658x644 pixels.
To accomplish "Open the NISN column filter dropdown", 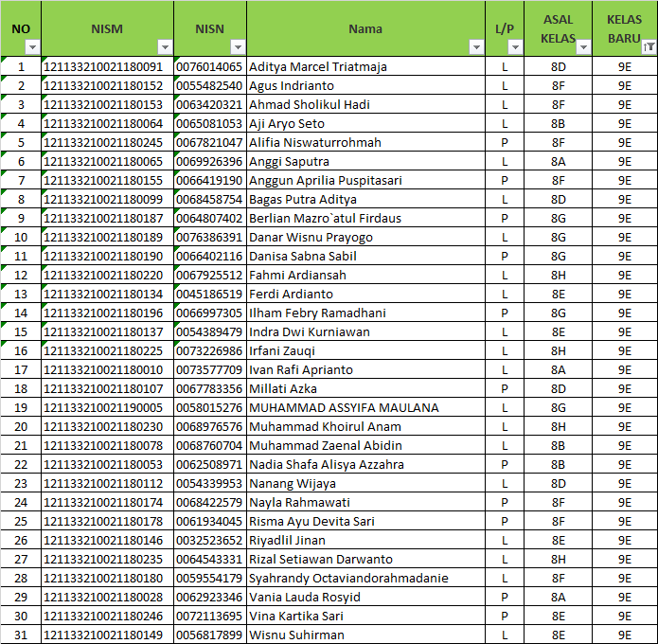I will 238,47.
